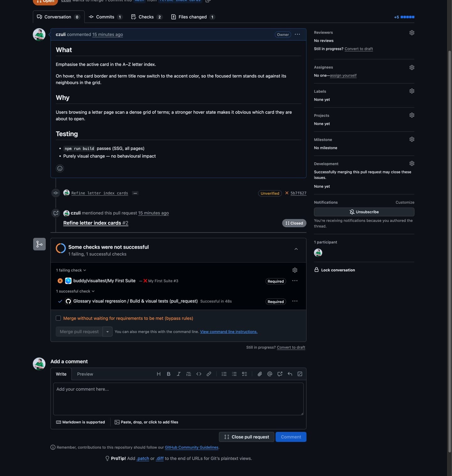
Task: Open View command line instructions link
Action: [229, 331]
